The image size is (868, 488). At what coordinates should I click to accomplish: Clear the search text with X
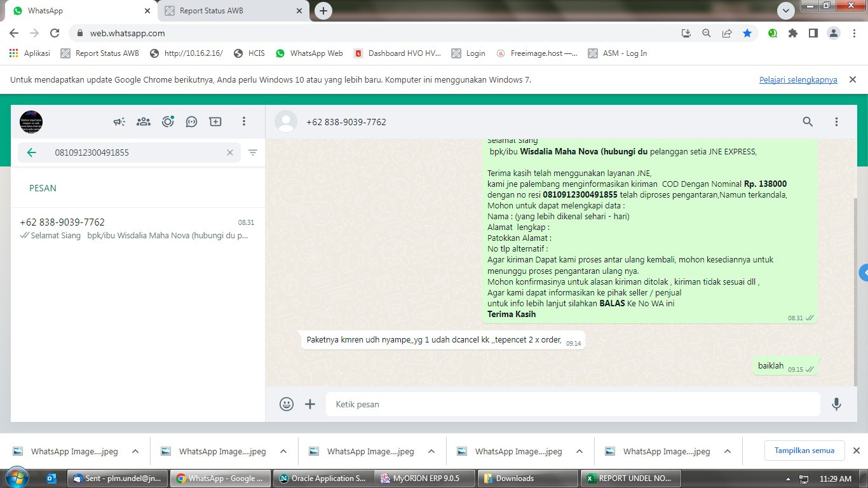[230, 152]
